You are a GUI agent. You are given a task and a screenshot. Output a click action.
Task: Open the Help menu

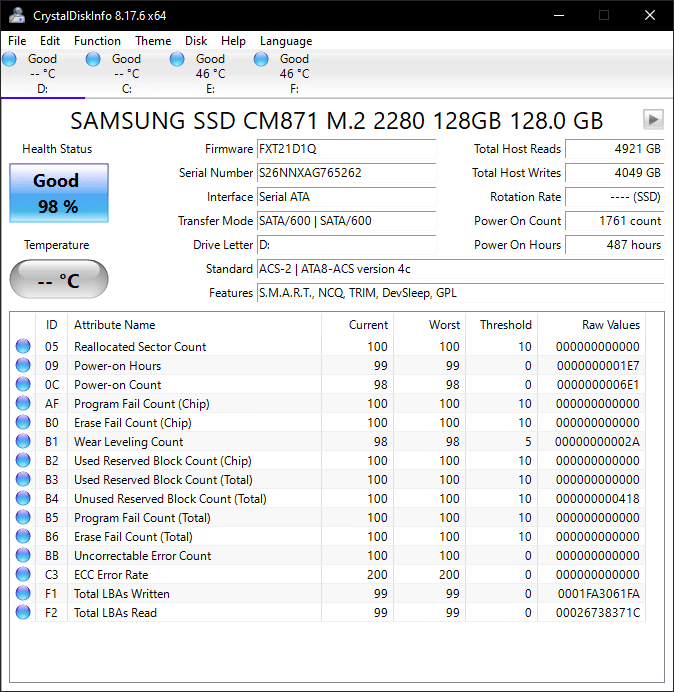pyautogui.click(x=233, y=41)
